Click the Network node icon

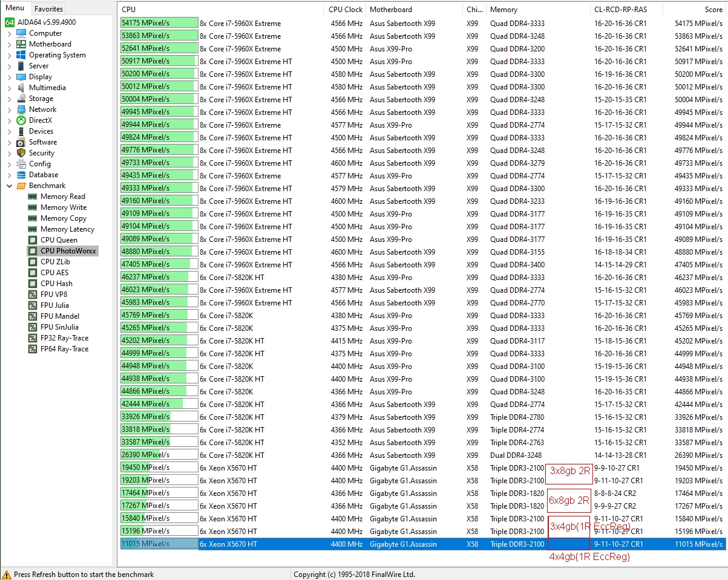tap(21, 109)
